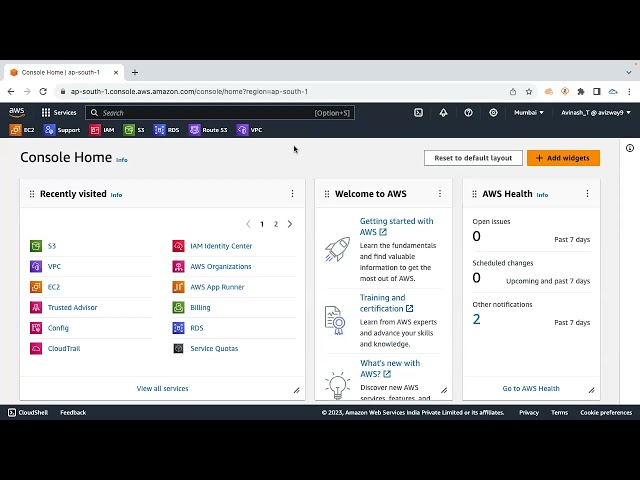640x480 pixels.
Task: Click View all services link
Action: (162, 389)
